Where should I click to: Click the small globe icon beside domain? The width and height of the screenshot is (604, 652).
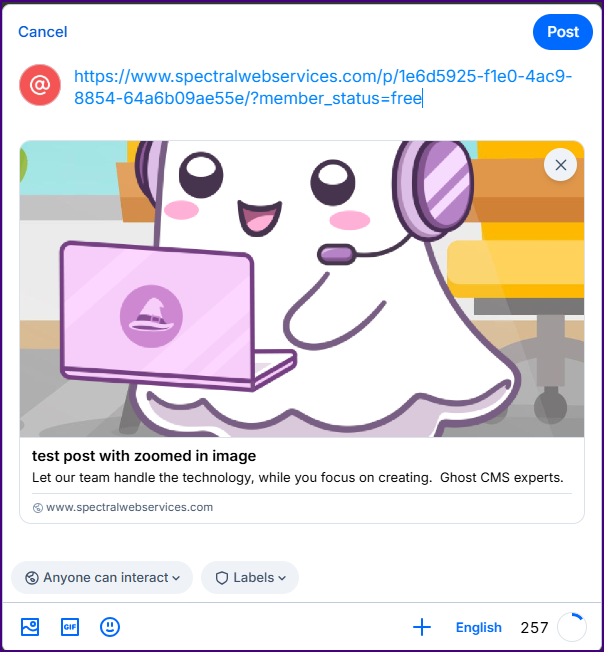coord(38,508)
